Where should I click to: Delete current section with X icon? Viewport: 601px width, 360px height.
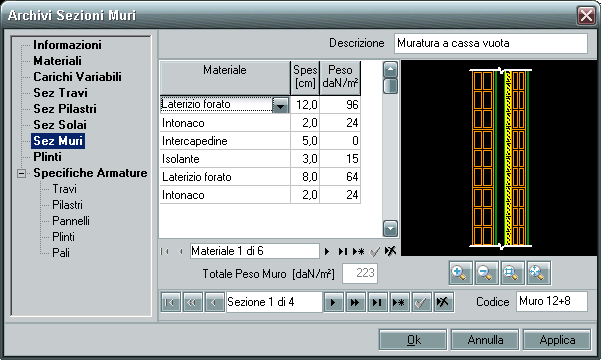tap(443, 302)
